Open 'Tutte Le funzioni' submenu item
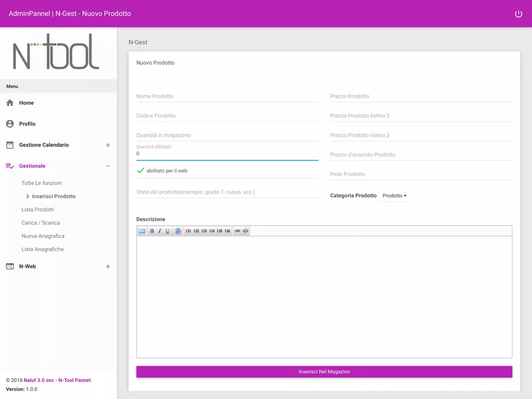Image resolution: width=532 pixels, height=399 pixels. 42,183
